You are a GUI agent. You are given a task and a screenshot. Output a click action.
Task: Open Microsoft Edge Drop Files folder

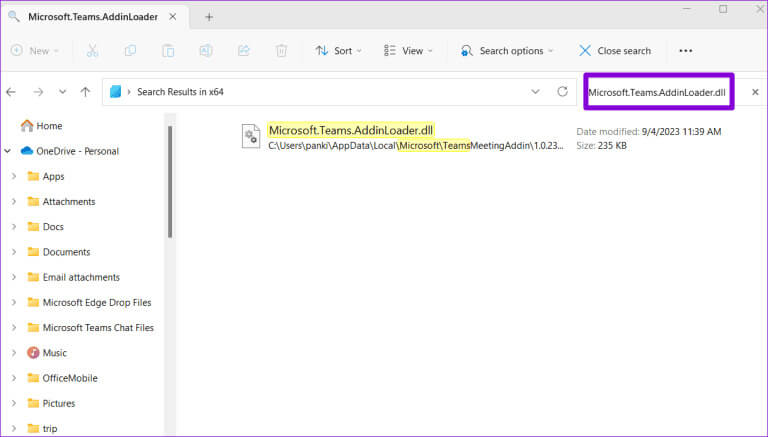point(89,302)
